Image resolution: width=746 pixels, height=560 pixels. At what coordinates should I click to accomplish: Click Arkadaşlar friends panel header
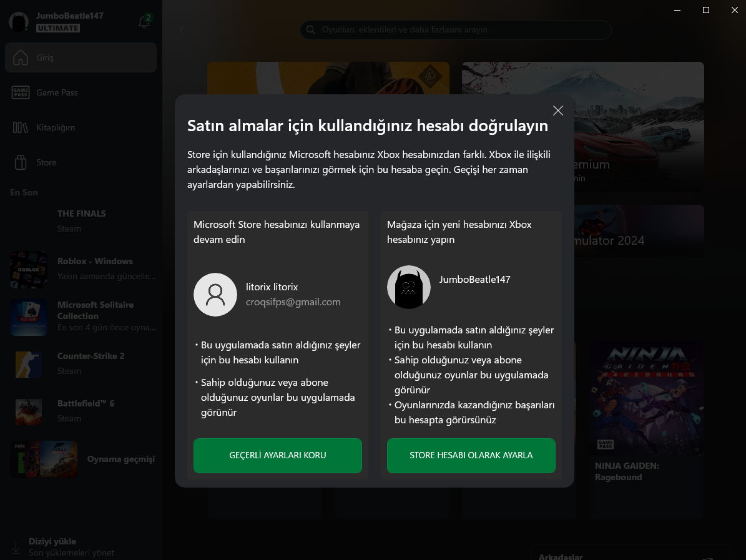coord(561,556)
